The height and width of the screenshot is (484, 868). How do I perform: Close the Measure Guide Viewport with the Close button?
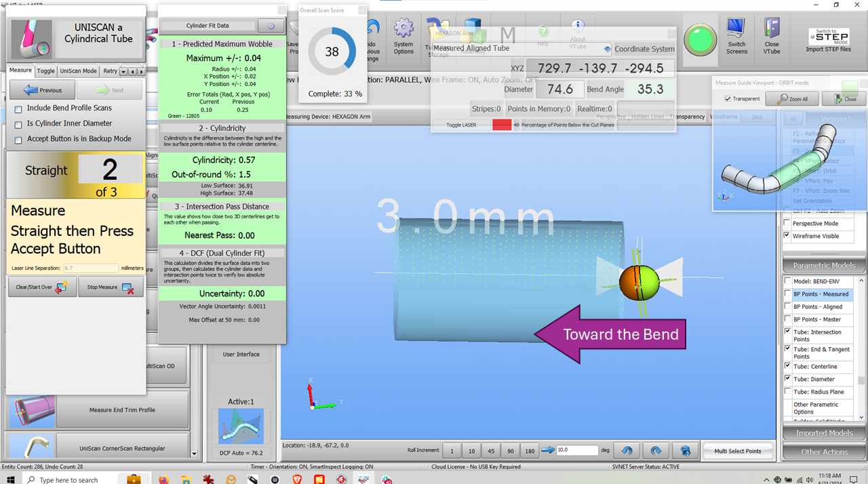(844, 99)
